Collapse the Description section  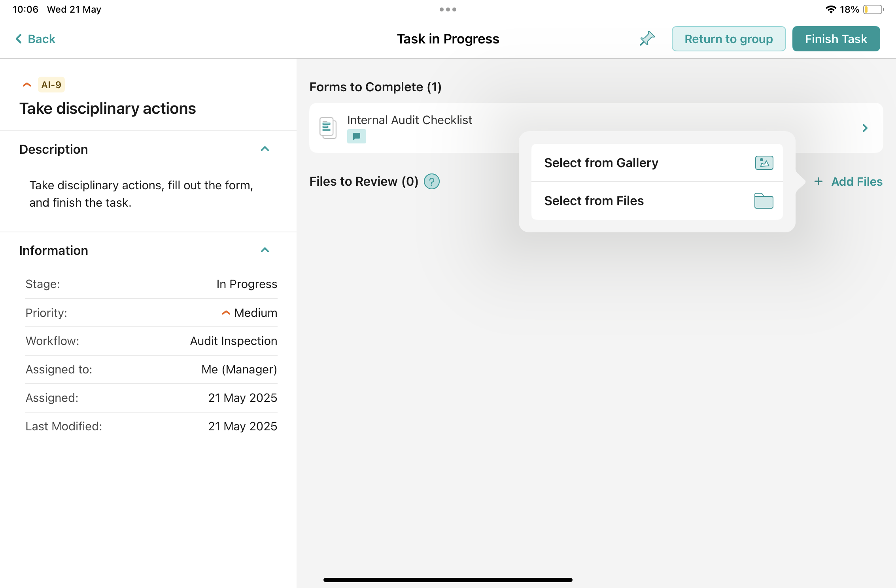pyautogui.click(x=265, y=149)
